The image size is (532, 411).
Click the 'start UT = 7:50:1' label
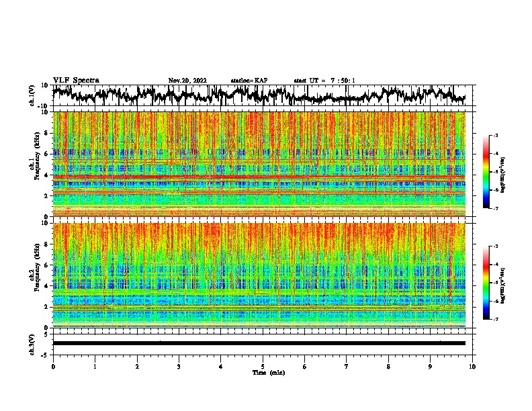[x=324, y=81]
